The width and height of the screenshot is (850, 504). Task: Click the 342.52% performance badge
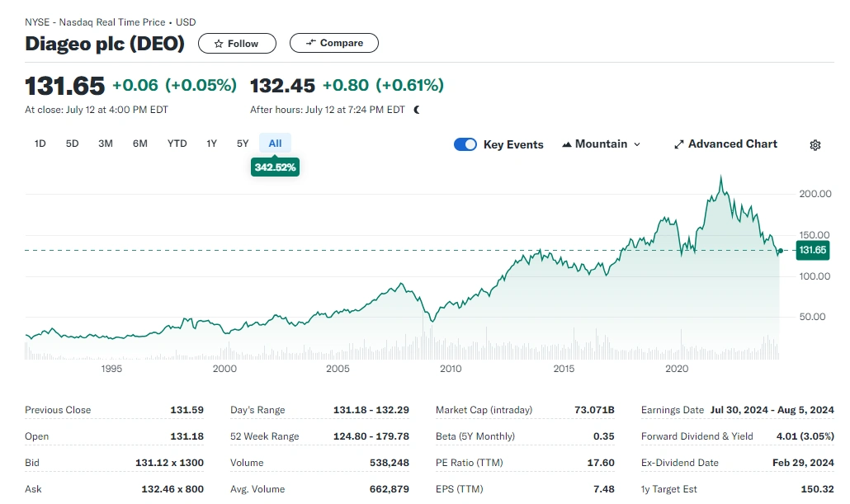275,167
